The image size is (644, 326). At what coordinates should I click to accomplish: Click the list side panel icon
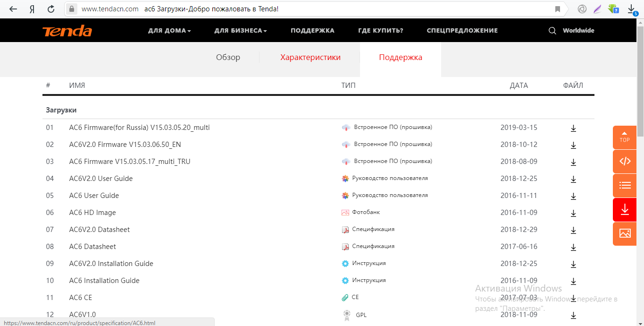[625, 185]
